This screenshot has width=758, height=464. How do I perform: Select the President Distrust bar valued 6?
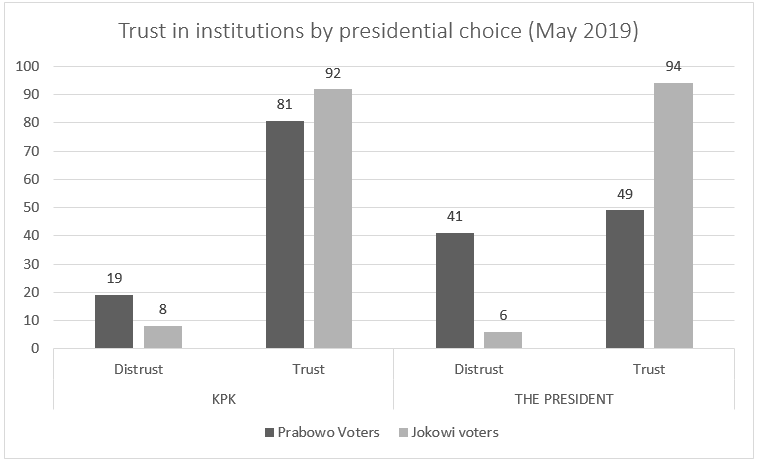coord(503,340)
